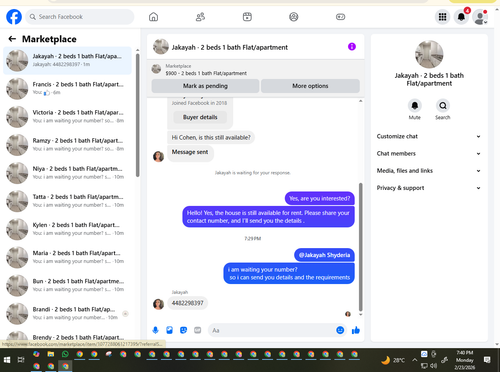Screen dimensions: 500x372
Task: Open the emoji picker in message box
Action: tap(340, 330)
